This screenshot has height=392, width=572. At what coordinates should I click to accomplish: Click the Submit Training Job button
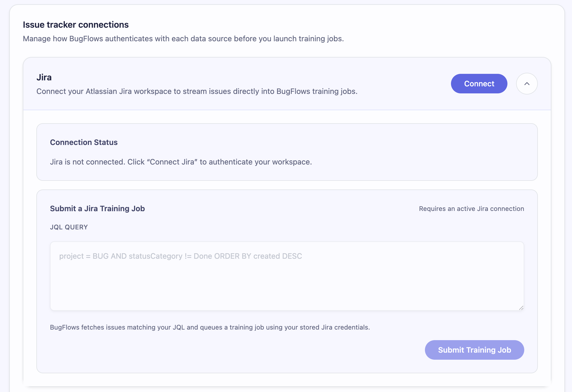(474, 350)
